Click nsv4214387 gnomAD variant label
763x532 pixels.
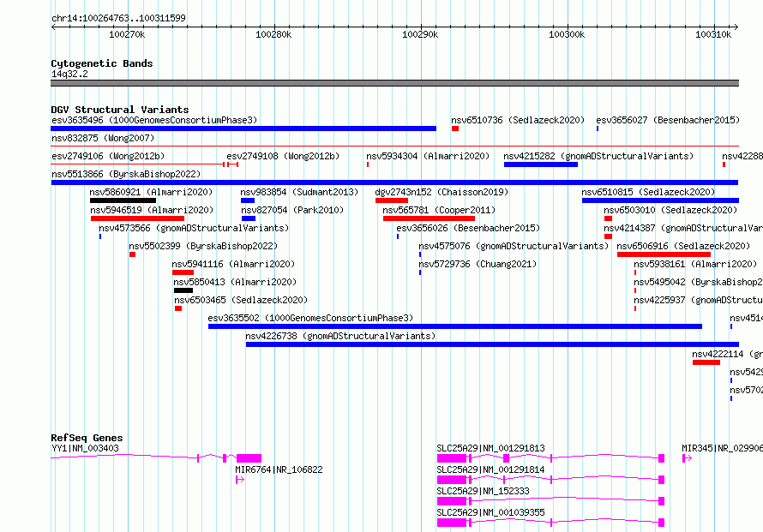click(683, 228)
